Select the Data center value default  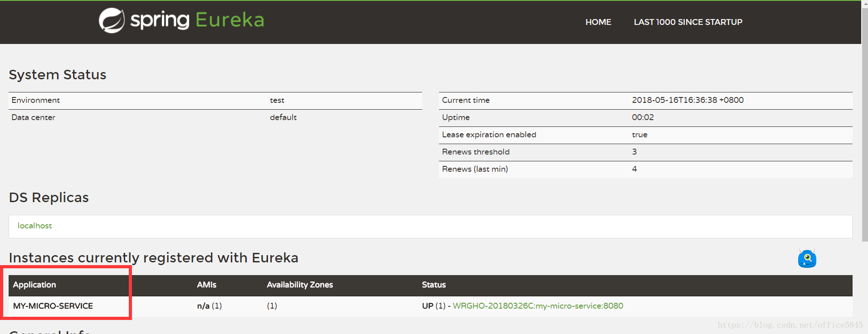283,117
